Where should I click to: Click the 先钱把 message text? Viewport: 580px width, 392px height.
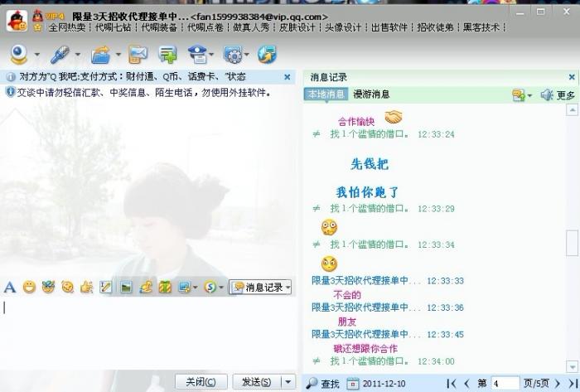[370, 164]
